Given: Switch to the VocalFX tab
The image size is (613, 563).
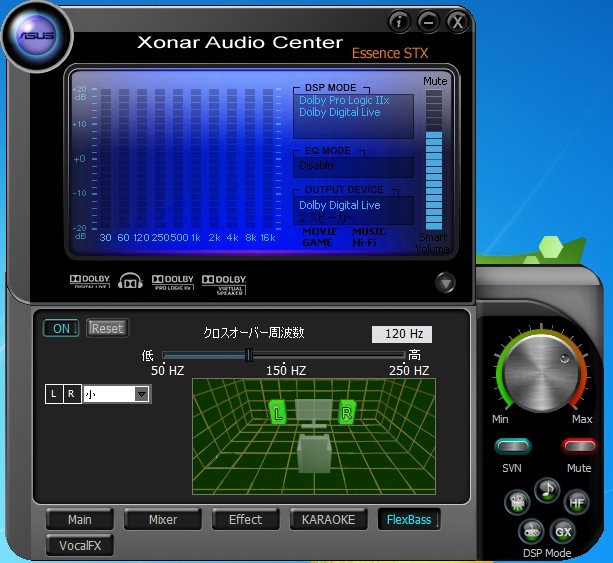Looking at the screenshot, I should click(x=80, y=545).
